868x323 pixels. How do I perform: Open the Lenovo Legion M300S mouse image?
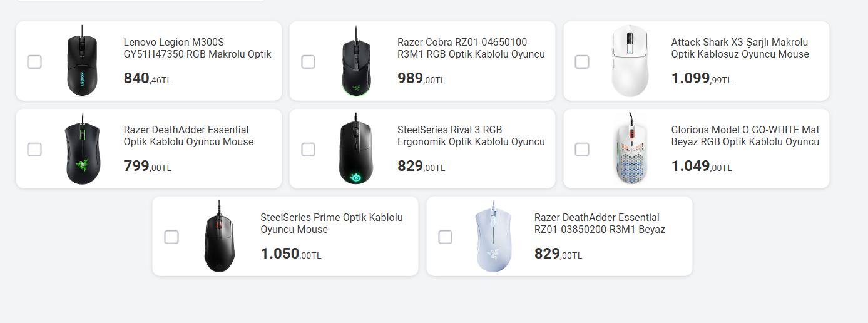82,61
